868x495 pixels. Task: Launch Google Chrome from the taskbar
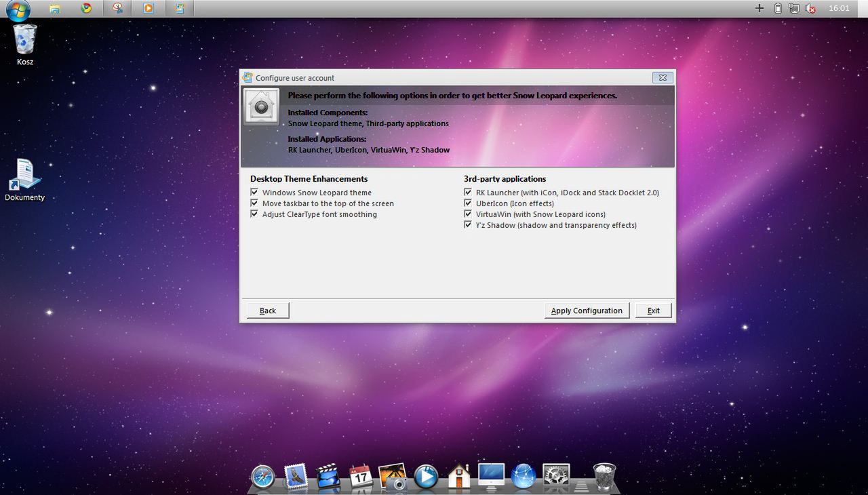pyautogui.click(x=86, y=8)
